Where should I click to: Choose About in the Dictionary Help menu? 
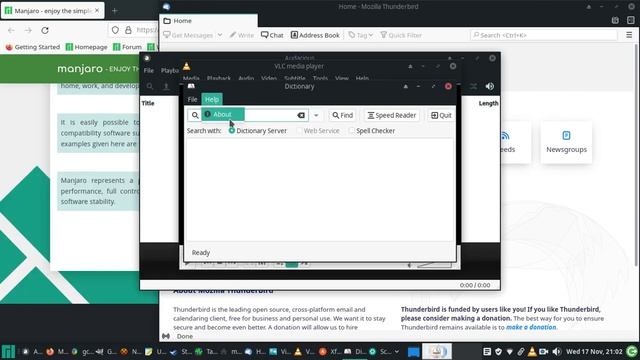(x=223, y=114)
